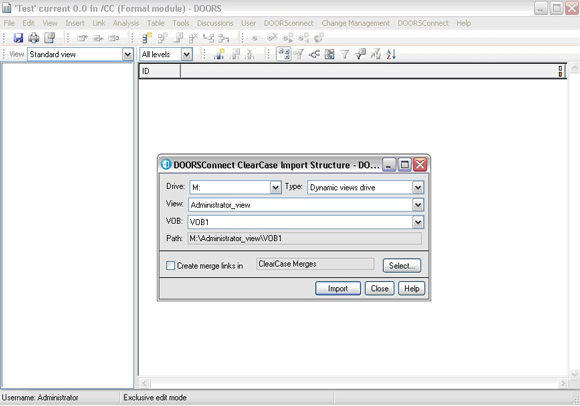Open the Table menu

[156, 23]
